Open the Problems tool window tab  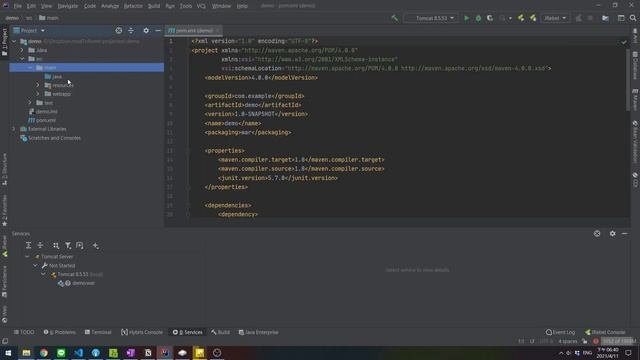60,332
